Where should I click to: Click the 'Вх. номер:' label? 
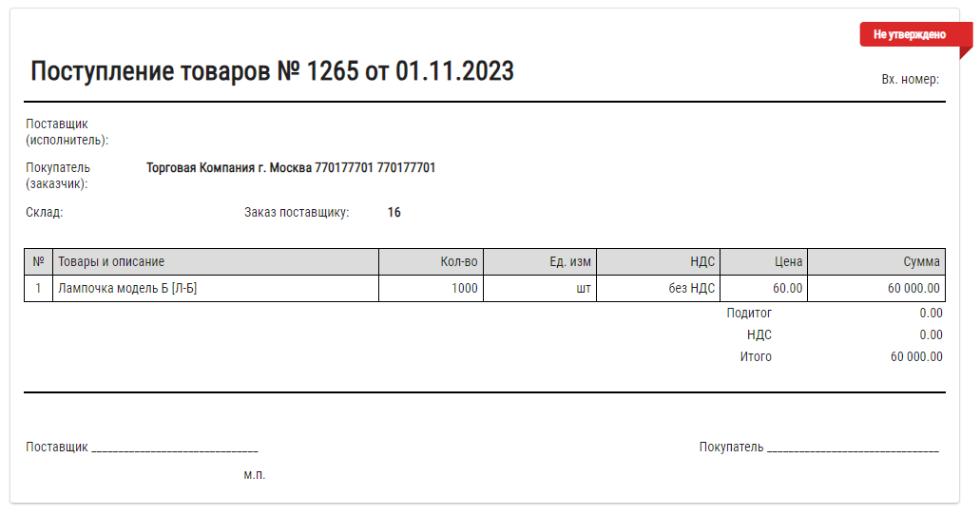click(x=910, y=80)
